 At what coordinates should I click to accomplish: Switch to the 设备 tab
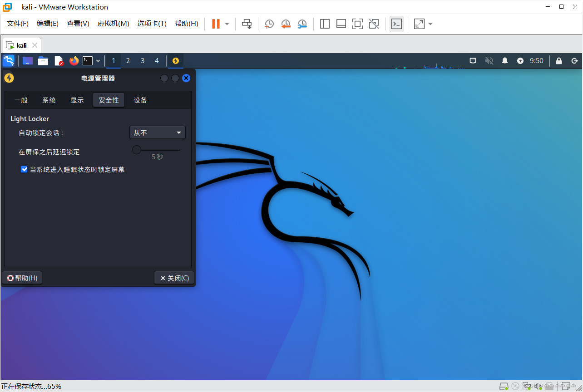140,100
